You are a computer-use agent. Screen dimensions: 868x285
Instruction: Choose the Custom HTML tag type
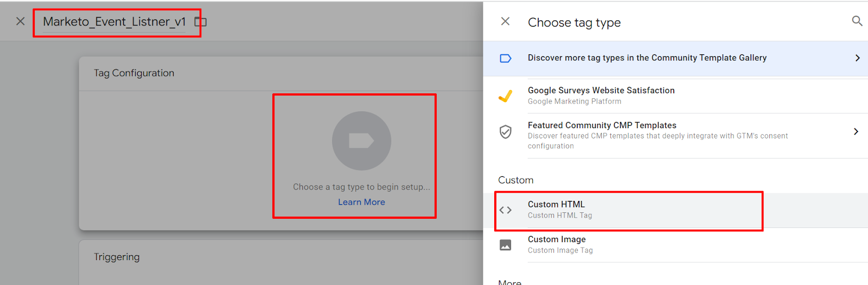coord(675,210)
